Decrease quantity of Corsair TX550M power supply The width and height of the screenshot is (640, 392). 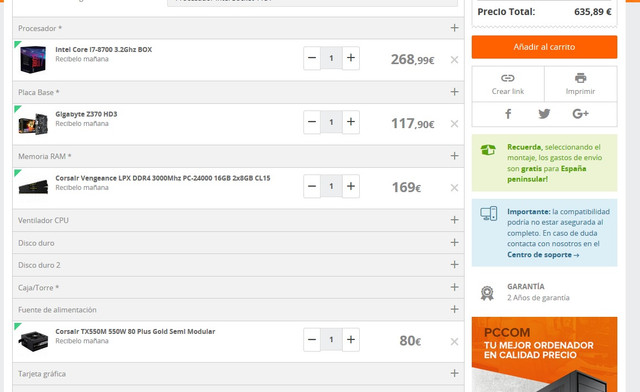tap(312, 340)
